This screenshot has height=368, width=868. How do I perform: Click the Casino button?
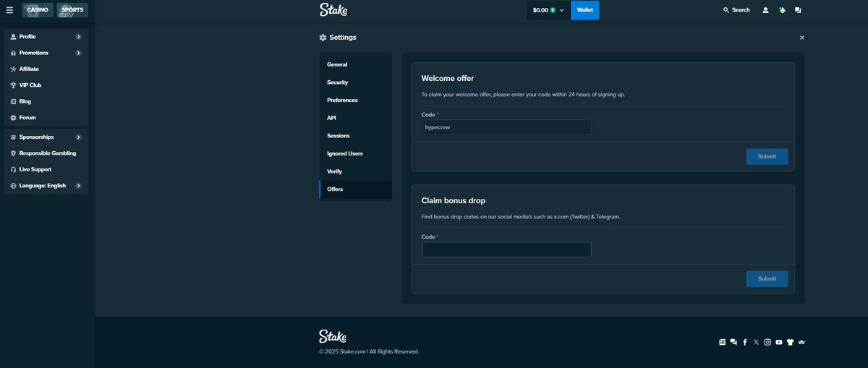click(38, 10)
